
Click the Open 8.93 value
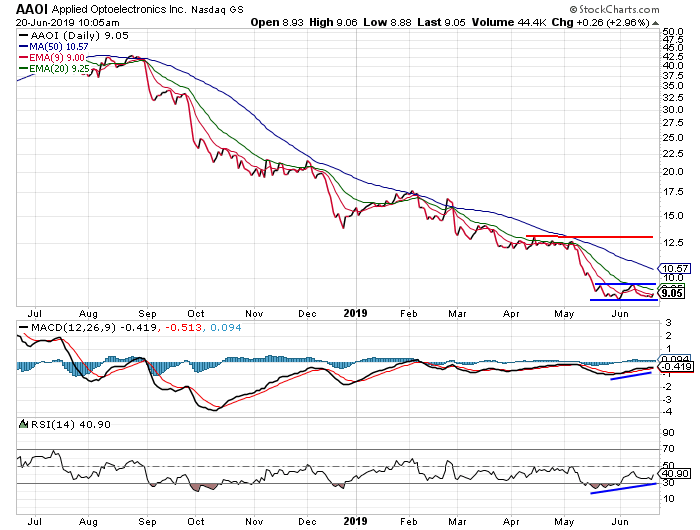(277, 22)
